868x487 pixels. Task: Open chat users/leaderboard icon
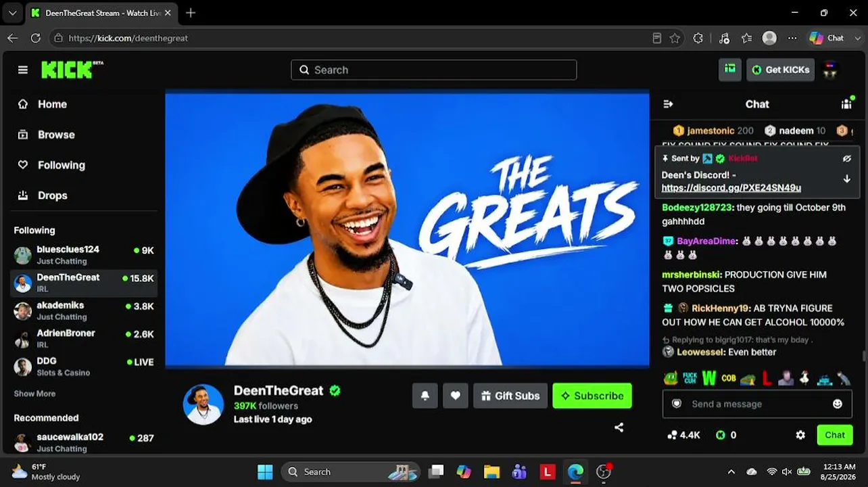846,103
